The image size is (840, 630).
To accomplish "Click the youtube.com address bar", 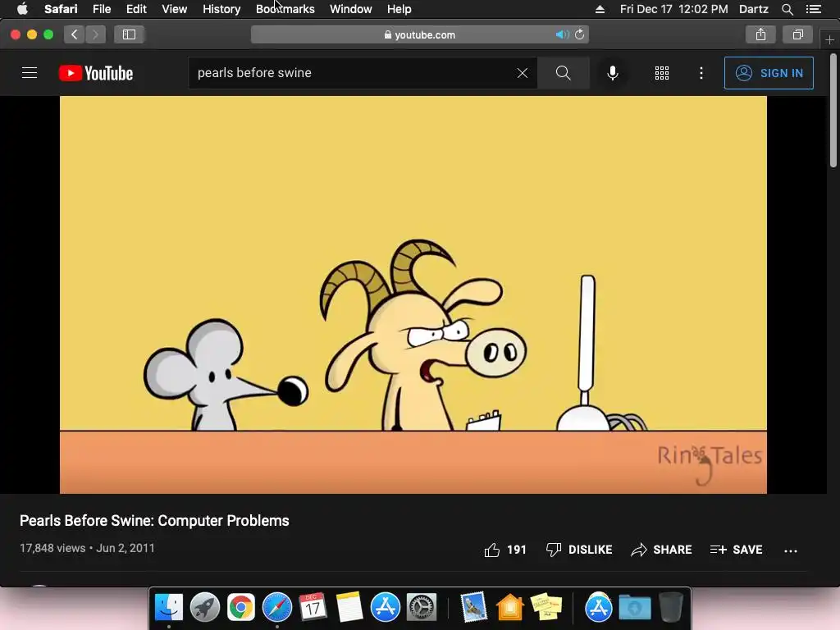I will pyautogui.click(x=419, y=34).
